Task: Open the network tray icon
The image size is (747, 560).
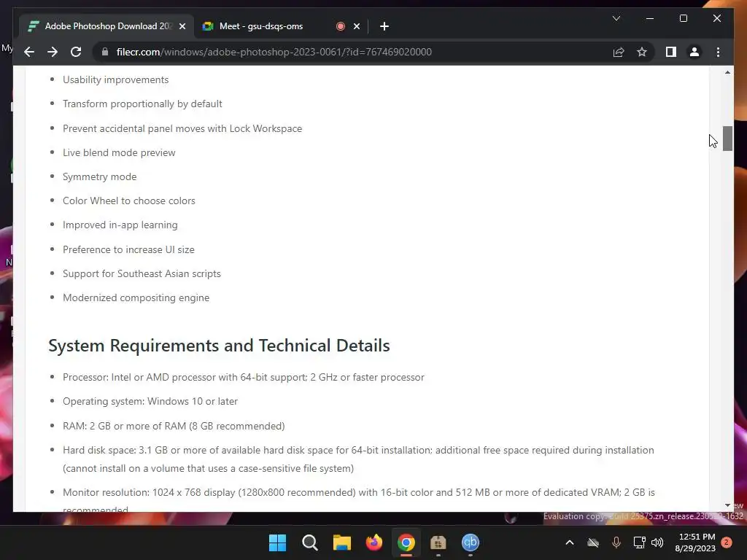Action: pos(639,542)
